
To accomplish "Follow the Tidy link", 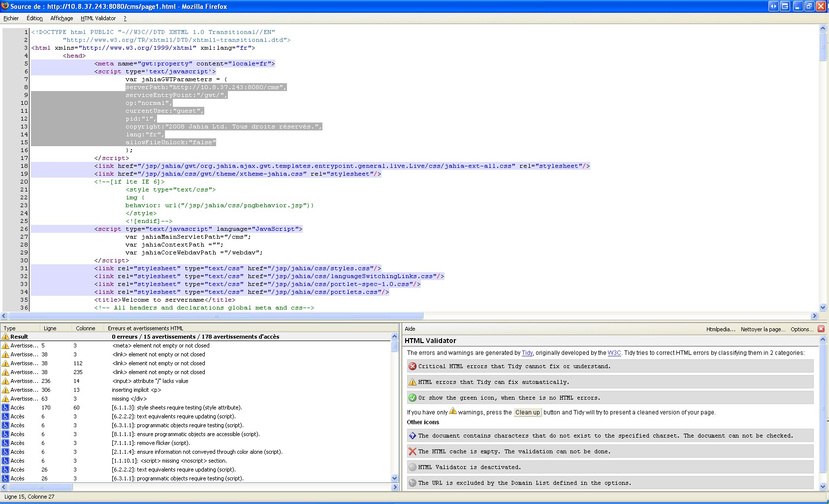I will (x=527, y=353).
